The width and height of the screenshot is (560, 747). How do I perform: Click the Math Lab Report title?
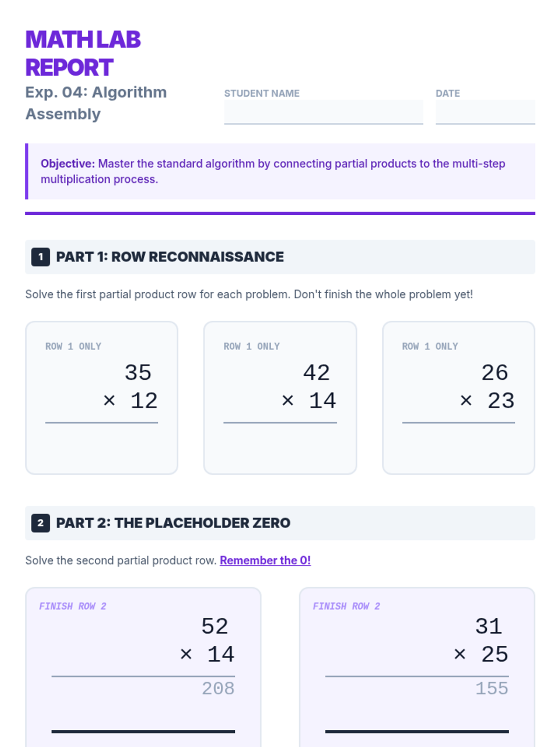click(x=83, y=53)
